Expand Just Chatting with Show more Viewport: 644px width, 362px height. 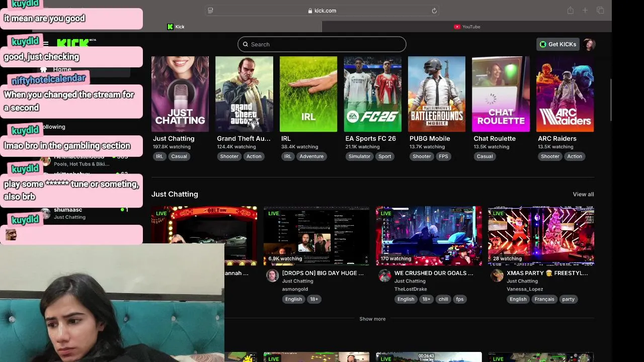tap(372, 319)
